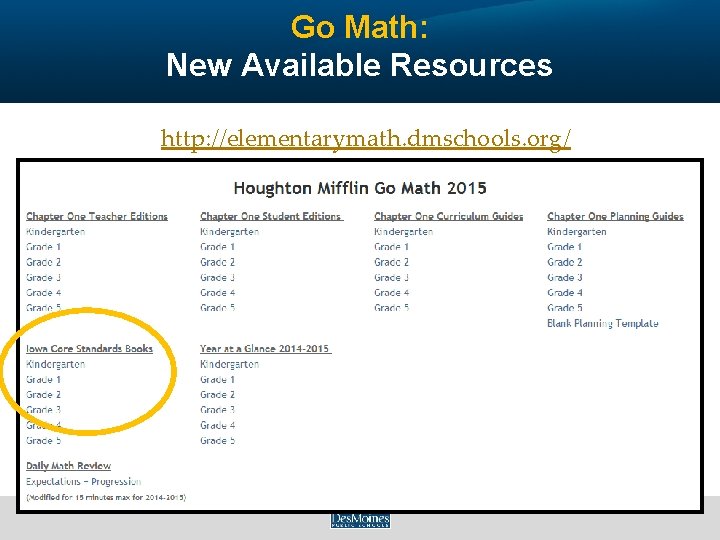The height and width of the screenshot is (540, 720).
Task: Open Grade 1 under Chapter One Curriculum Guides
Action: [392, 247]
